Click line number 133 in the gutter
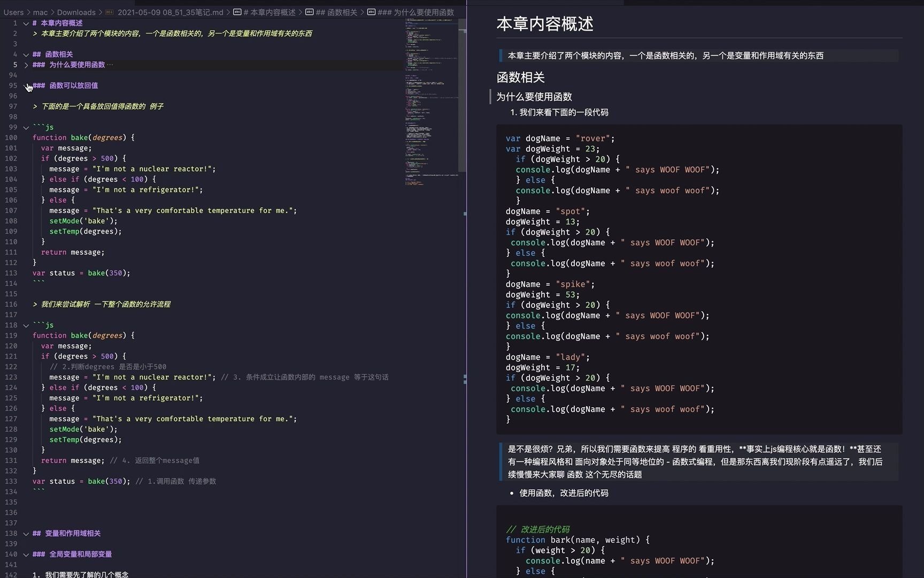 (x=11, y=481)
